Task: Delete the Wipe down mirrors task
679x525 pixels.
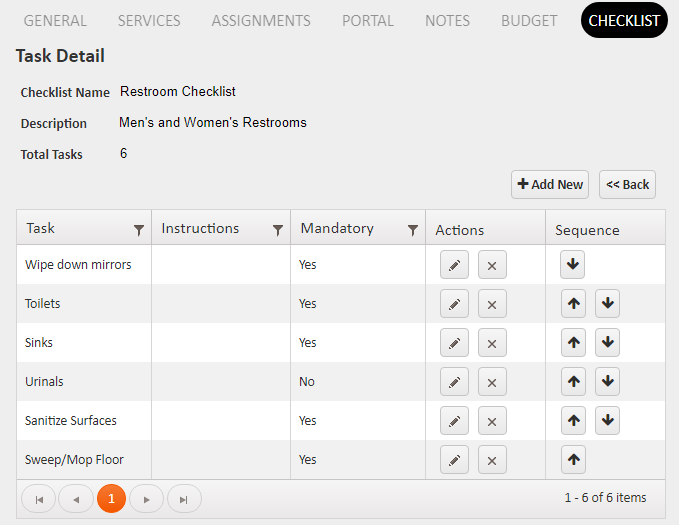Action: click(x=492, y=265)
